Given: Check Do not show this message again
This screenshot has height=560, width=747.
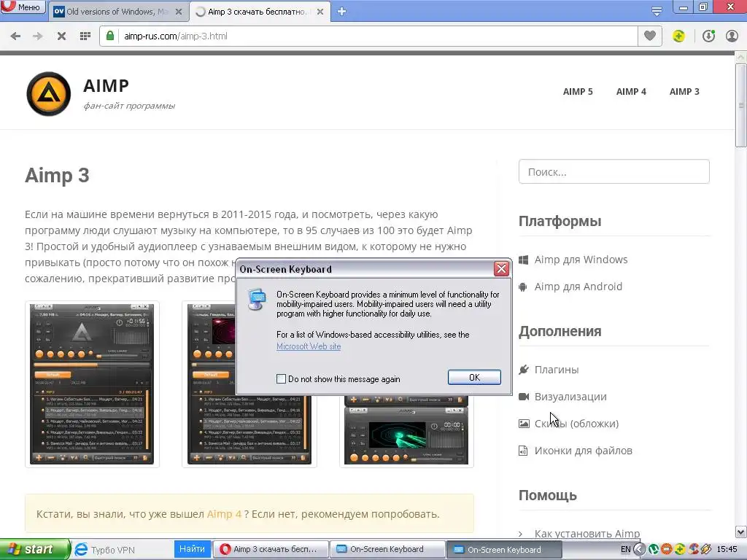Looking at the screenshot, I should click(281, 379).
